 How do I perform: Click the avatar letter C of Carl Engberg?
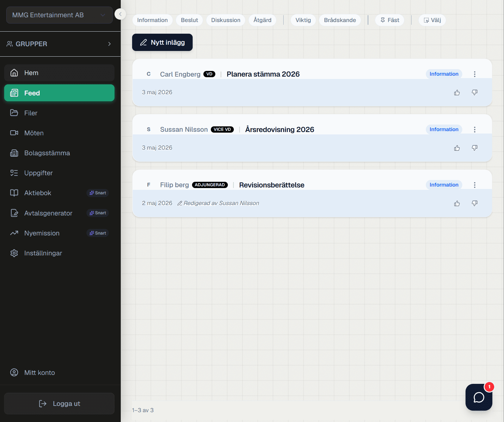pyautogui.click(x=149, y=74)
